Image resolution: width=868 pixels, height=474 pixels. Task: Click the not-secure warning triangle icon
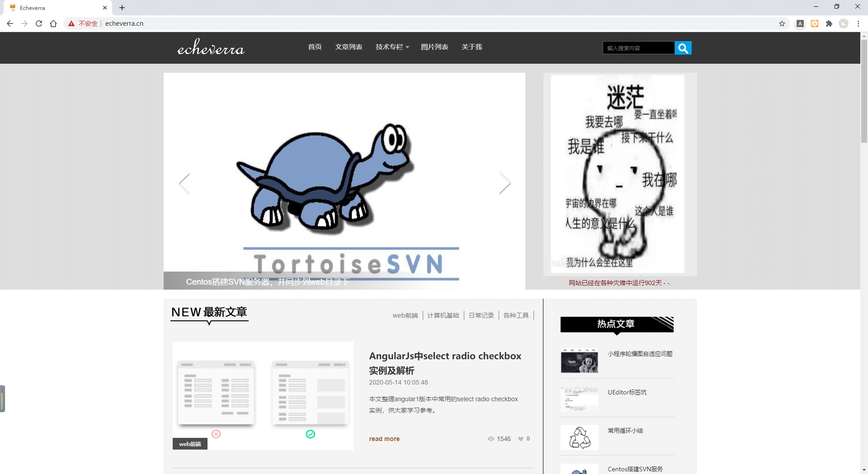point(71,23)
